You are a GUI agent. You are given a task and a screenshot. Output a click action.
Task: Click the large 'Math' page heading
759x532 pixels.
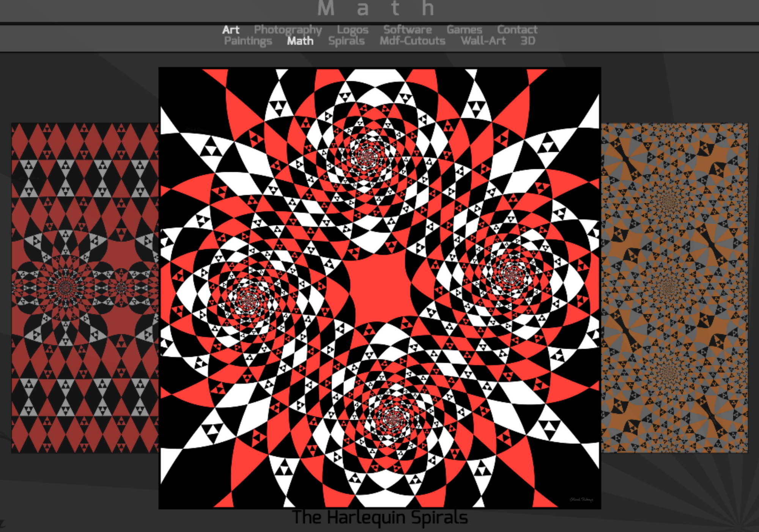pos(376,8)
